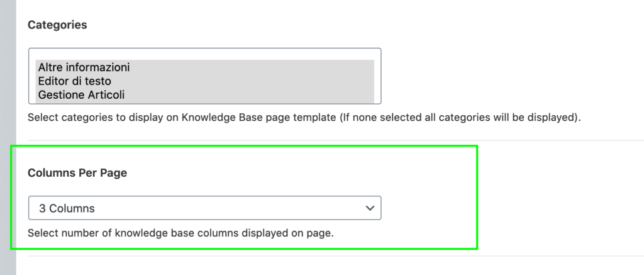The width and height of the screenshot is (644, 275).
Task: Pick Gestione Articoli from the Categories list
Action: click(x=81, y=95)
